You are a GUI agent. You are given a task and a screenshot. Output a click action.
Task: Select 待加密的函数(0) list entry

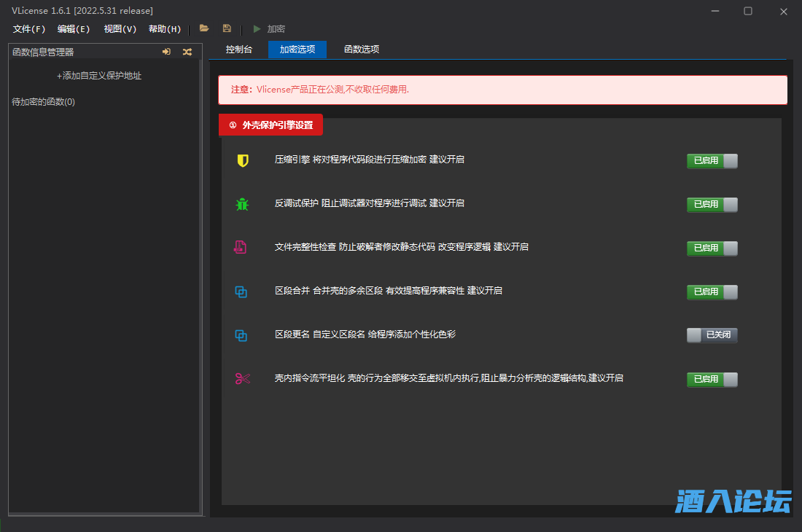click(x=44, y=102)
